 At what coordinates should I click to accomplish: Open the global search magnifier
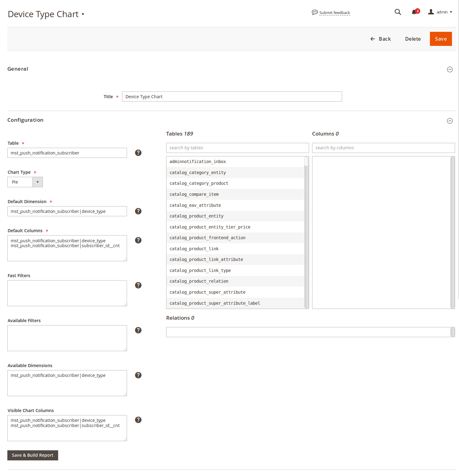[398, 12]
